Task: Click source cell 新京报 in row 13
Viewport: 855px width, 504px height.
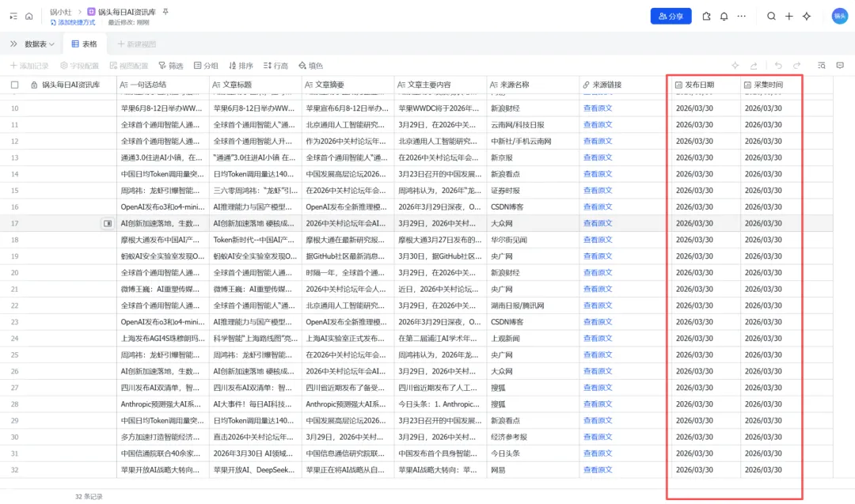Action: coord(533,157)
